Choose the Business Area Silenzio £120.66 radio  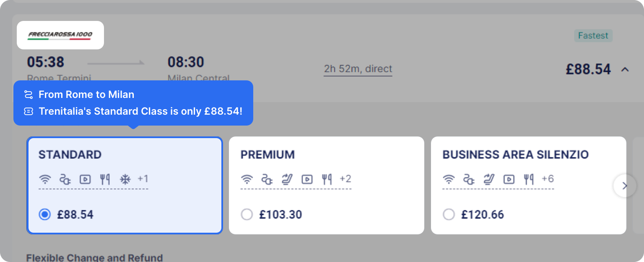tap(449, 215)
